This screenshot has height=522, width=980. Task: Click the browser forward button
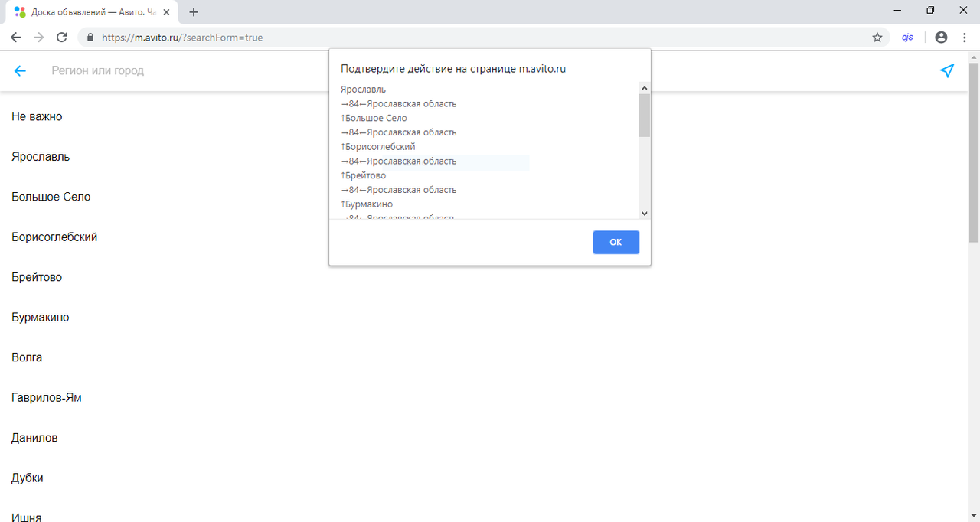[38, 37]
